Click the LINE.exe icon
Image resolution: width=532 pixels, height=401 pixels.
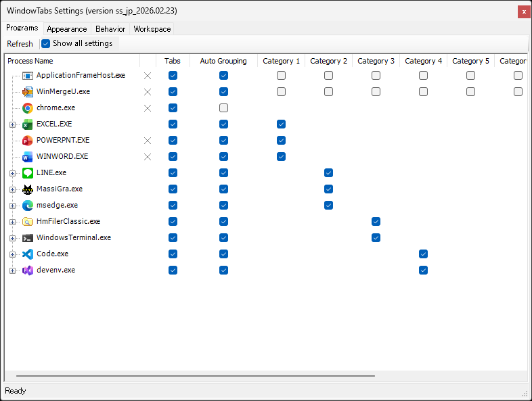click(28, 173)
